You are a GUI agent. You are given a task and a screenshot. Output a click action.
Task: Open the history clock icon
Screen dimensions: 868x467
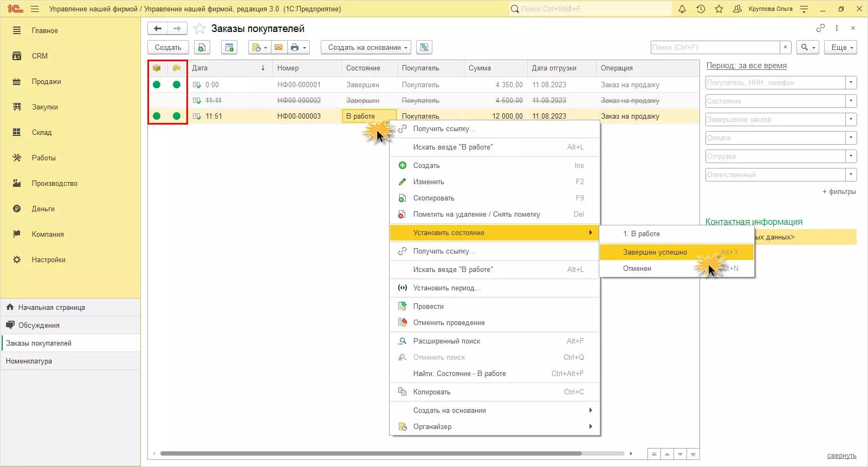pos(701,9)
